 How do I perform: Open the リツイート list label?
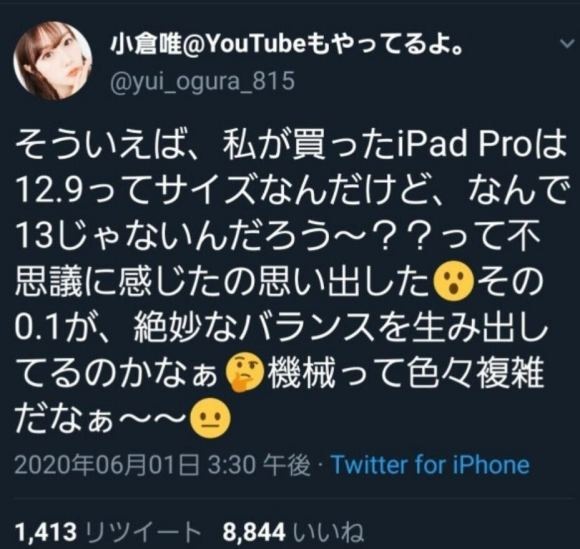click(142, 532)
